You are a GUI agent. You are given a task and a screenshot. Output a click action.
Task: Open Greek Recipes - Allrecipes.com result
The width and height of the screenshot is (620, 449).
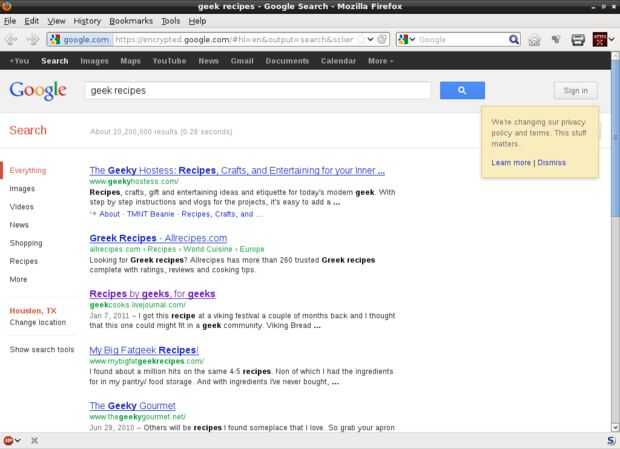point(158,238)
